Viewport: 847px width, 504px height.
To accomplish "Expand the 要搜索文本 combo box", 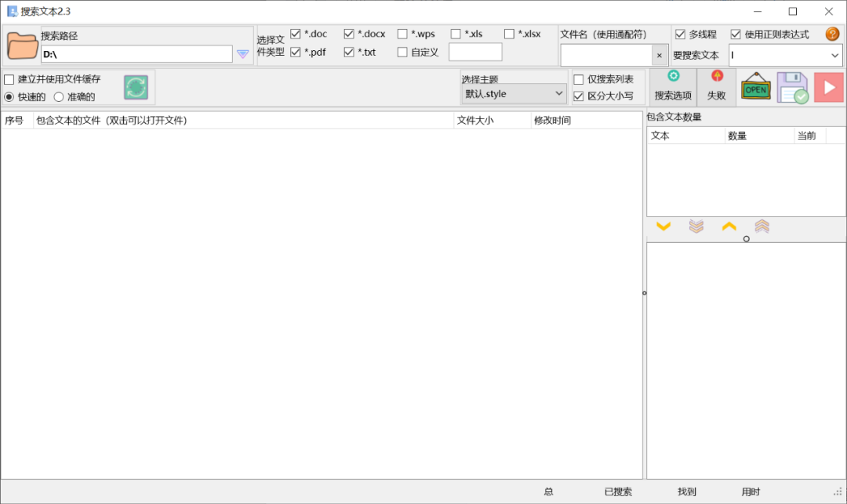I will pos(834,55).
